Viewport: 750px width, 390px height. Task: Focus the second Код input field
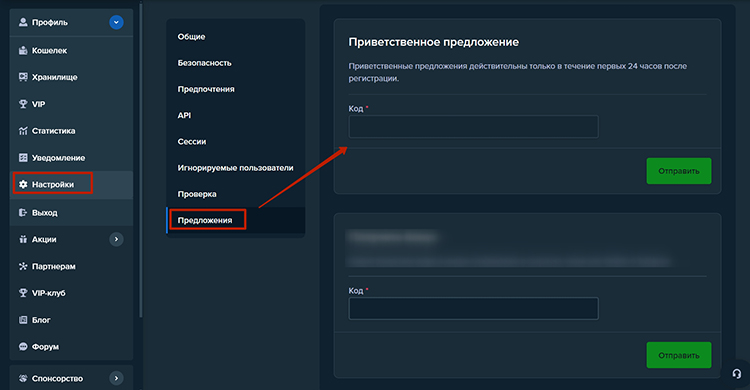click(474, 309)
